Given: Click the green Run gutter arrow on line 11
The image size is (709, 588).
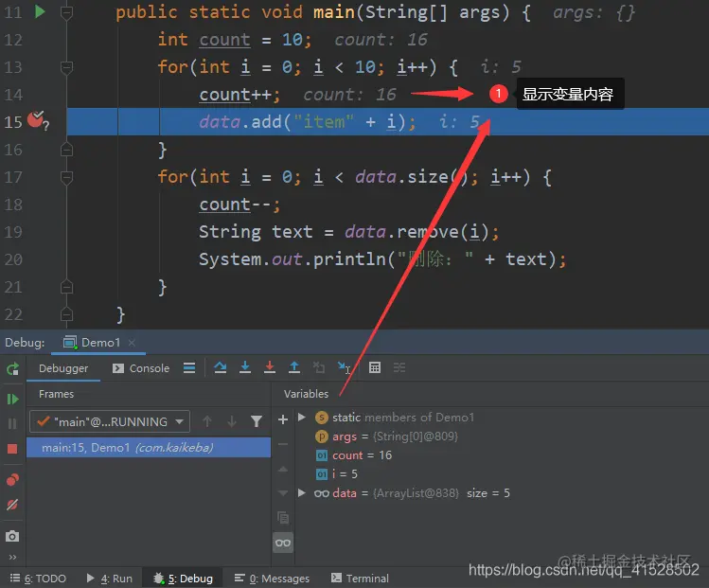Looking at the screenshot, I should 41,11.
